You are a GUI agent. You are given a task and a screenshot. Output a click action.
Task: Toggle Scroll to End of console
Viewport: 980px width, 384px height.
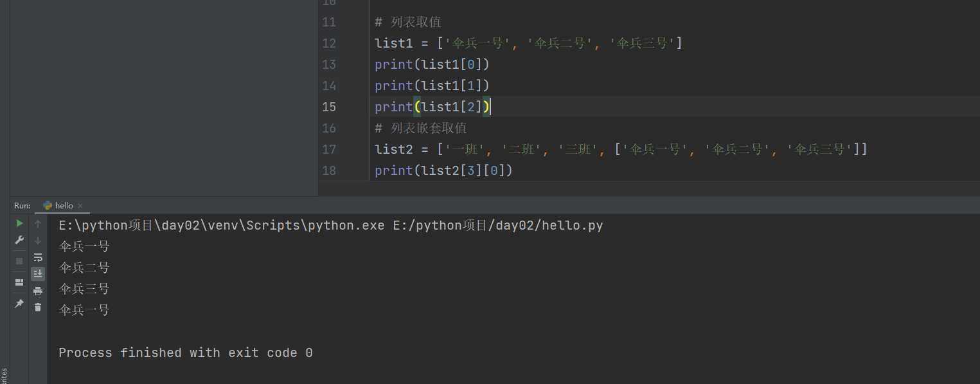coord(38,274)
